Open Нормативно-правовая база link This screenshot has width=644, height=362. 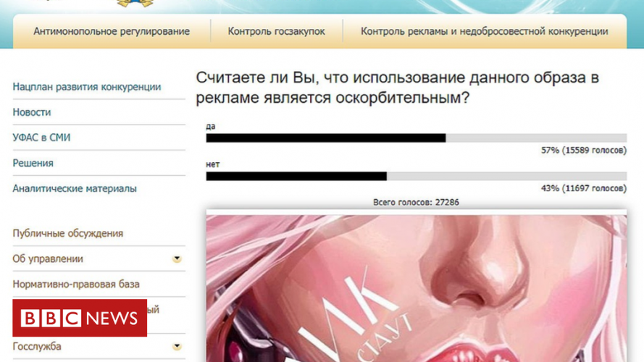click(x=76, y=284)
